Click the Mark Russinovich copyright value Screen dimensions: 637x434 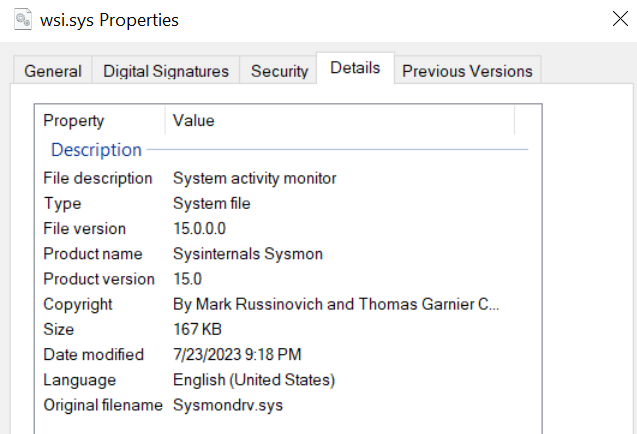click(x=336, y=304)
